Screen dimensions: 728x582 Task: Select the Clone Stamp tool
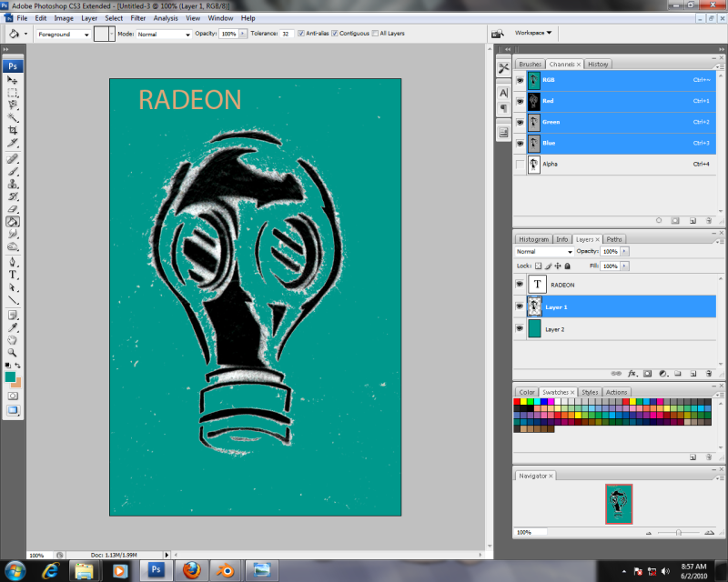point(13,185)
